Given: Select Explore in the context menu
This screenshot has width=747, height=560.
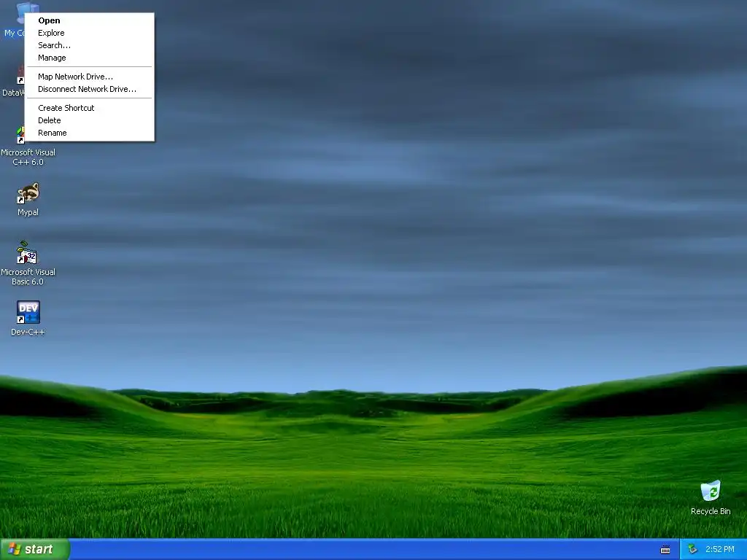Looking at the screenshot, I should (x=89, y=33).
